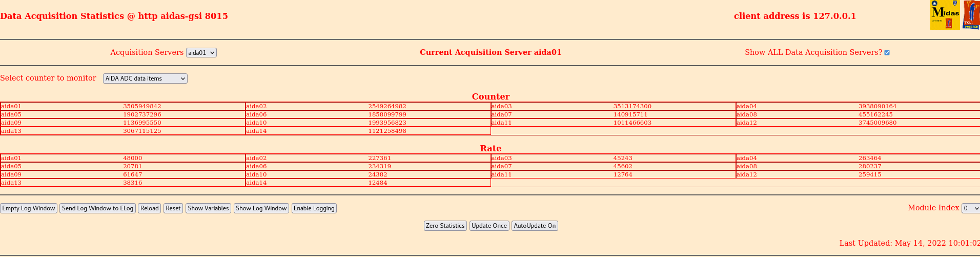Viewport: 980px width, 257px height.
Task: Click the client address 127.0.0.1 text
Action: (795, 16)
